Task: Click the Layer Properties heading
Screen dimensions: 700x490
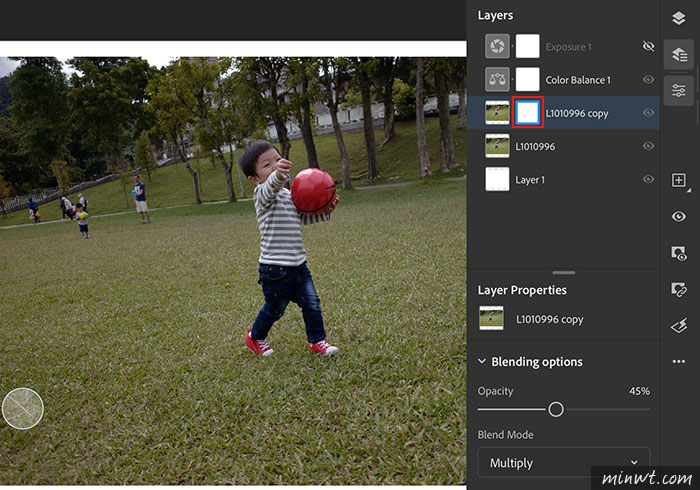Action: click(x=522, y=291)
